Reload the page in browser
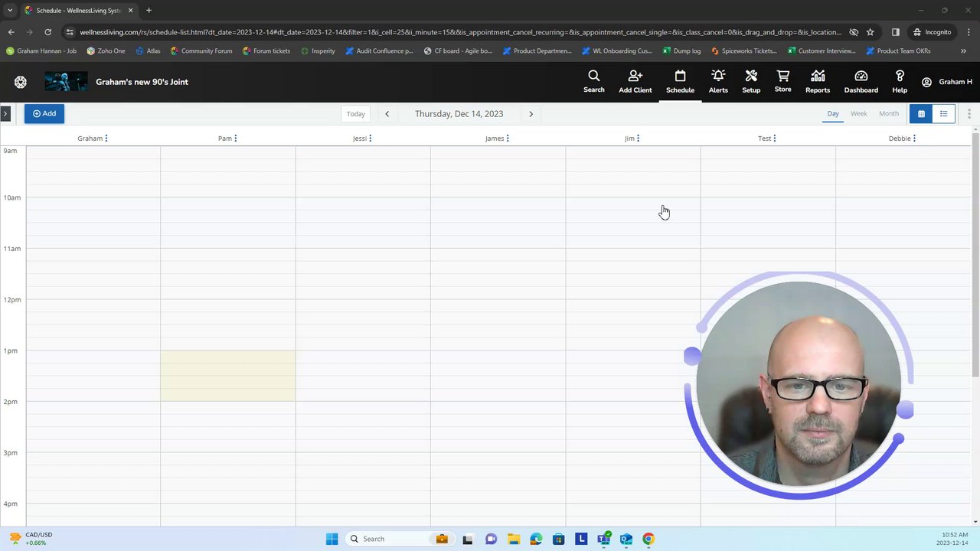980x551 pixels. click(x=47, y=32)
